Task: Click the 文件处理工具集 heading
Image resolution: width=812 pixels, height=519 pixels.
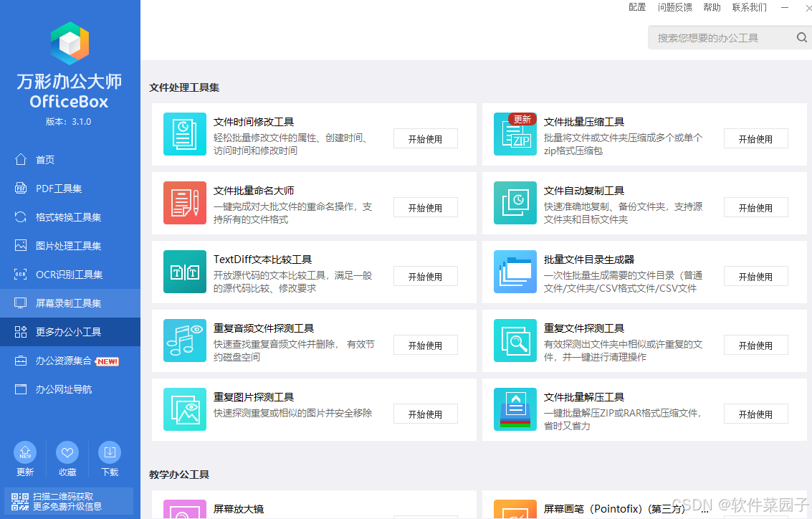Action: click(x=184, y=87)
